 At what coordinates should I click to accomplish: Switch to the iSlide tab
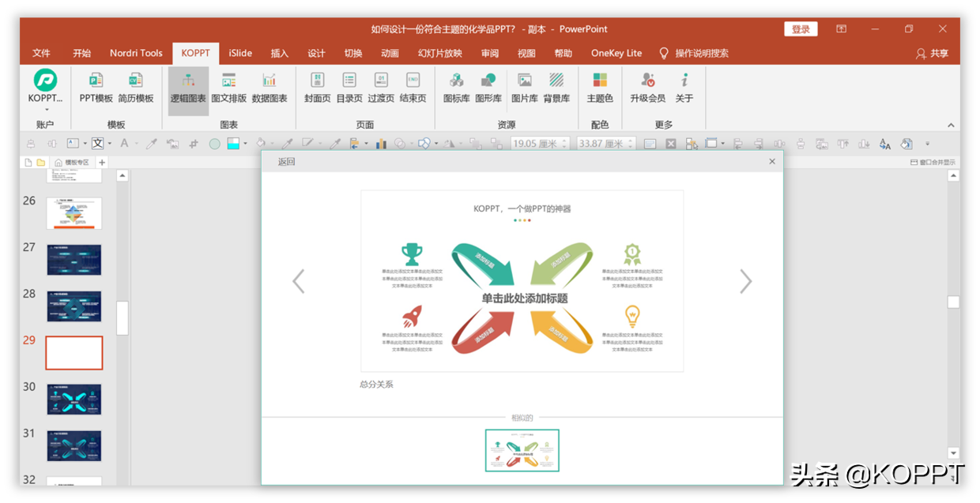[x=240, y=53]
